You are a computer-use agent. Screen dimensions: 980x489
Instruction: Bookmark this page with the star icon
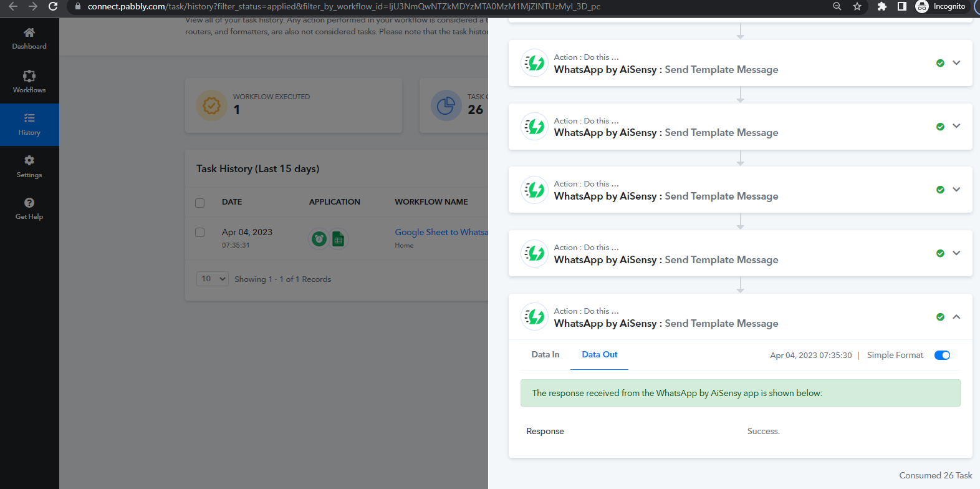pyautogui.click(x=857, y=6)
